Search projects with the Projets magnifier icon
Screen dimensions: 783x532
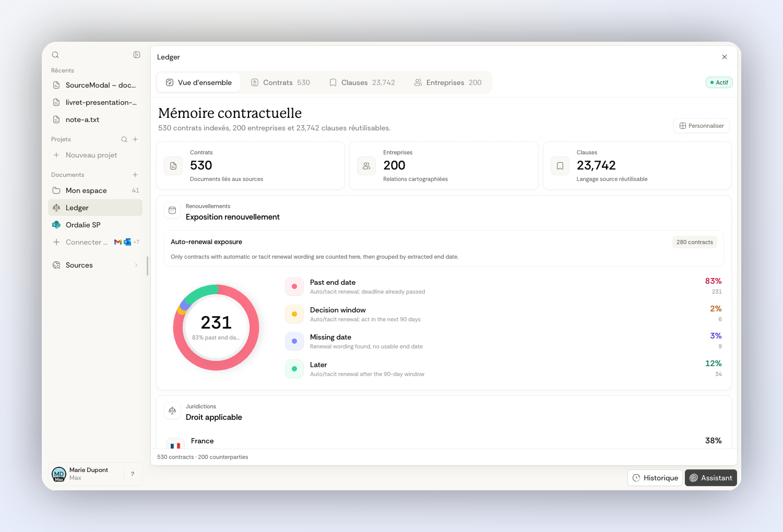coord(124,139)
